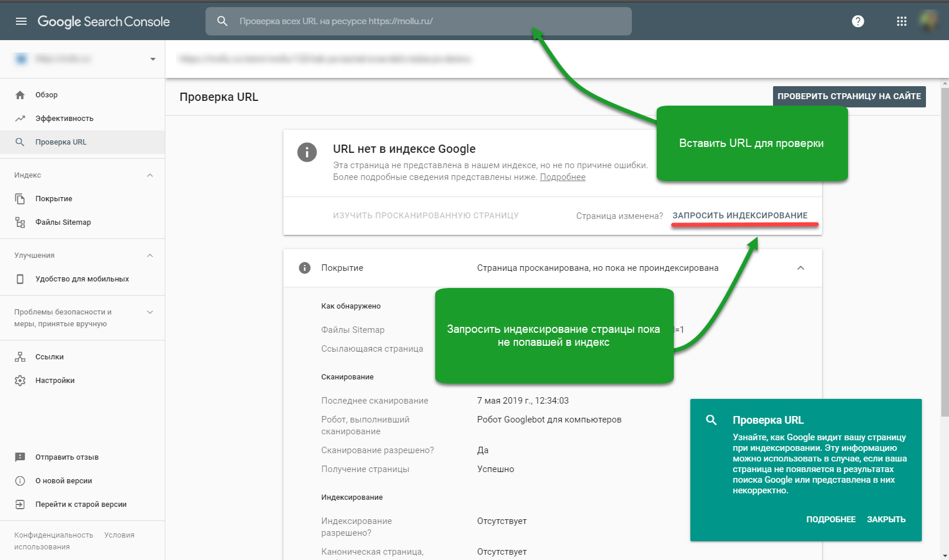Click the Ссылки network icon

point(20,357)
